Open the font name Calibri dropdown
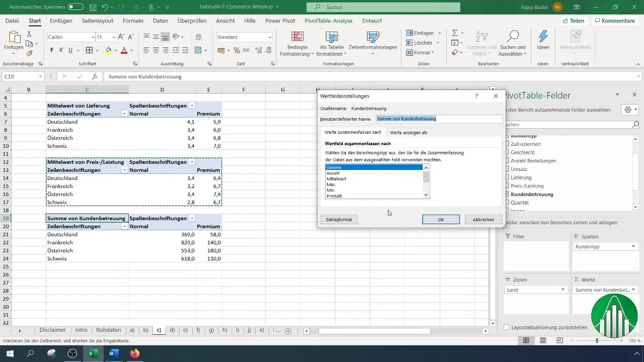The image size is (644, 362). click(93, 37)
